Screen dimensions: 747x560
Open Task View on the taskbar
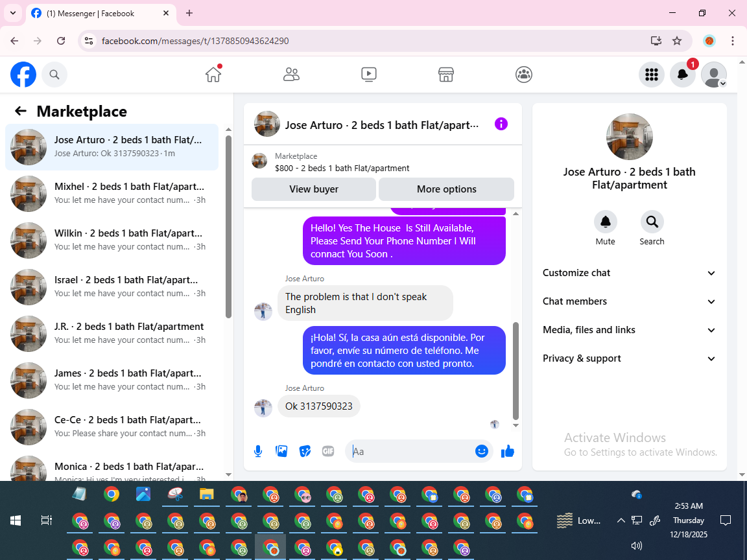point(46,520)
